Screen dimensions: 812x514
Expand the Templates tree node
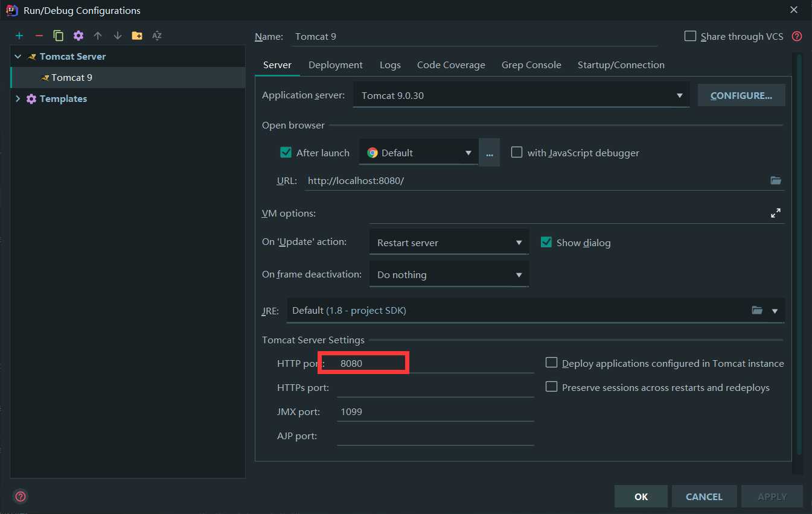18,99
